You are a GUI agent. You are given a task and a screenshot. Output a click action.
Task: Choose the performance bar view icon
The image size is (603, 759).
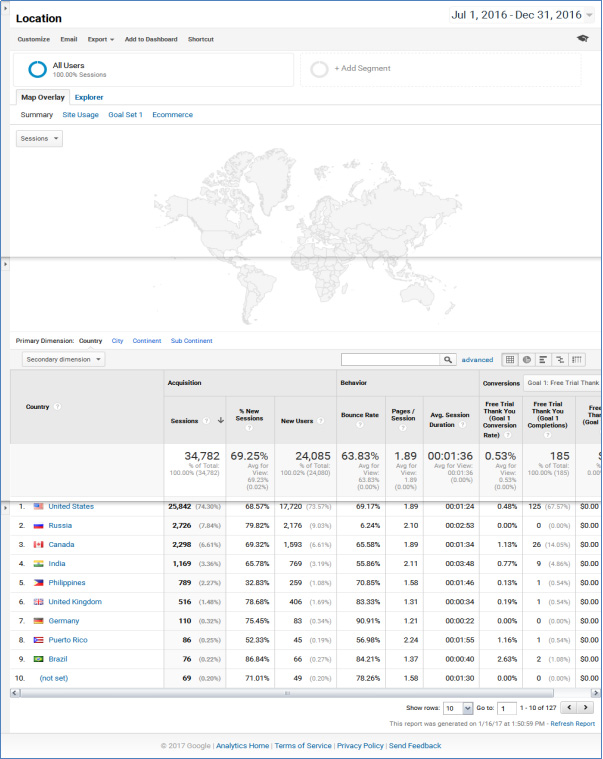click(543, 360)
